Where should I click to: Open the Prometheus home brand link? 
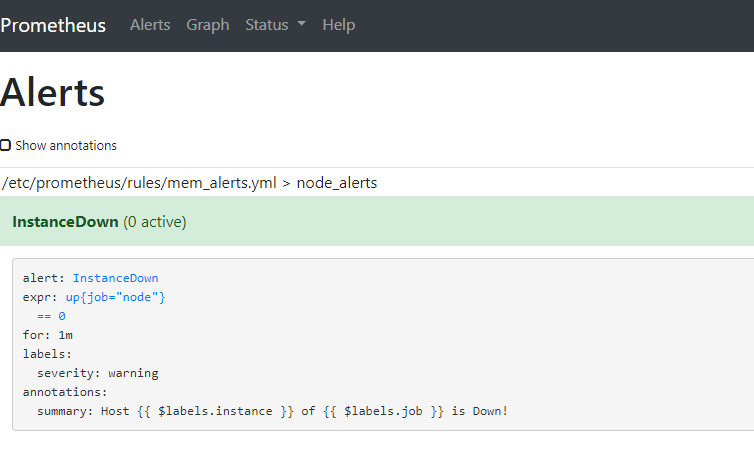(x=53, y=25)
